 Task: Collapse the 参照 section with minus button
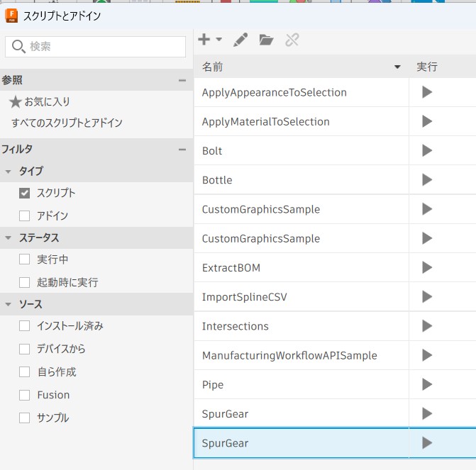pyautogui.click(x=182, y=80)
